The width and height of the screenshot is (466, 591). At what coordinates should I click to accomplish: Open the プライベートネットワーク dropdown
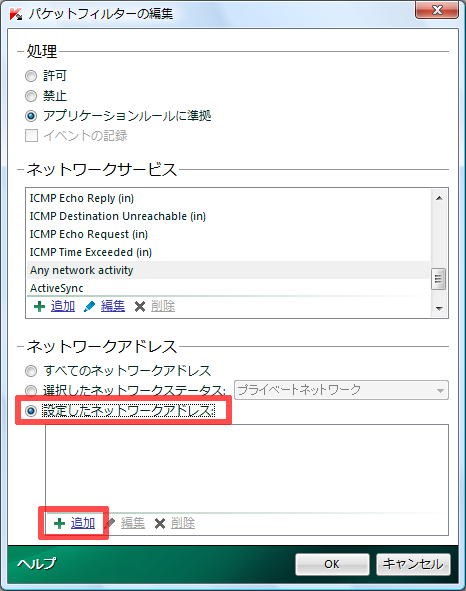tap(341, 390)
